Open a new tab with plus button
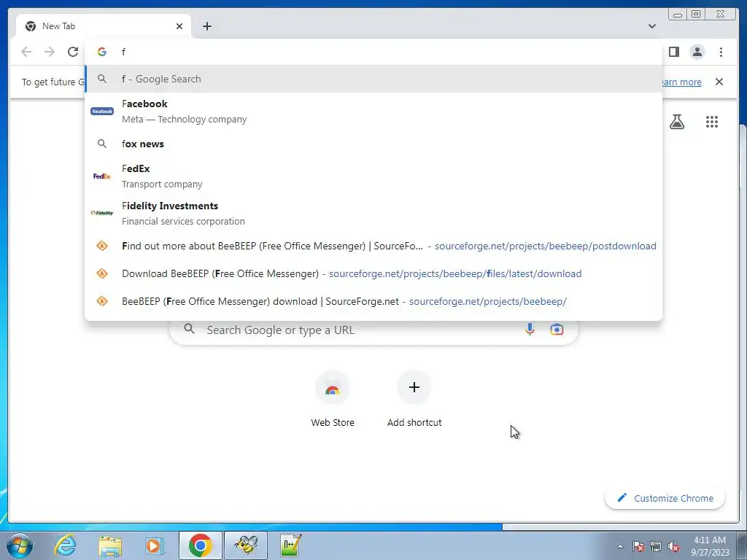The width and height of the screenshot is (747, 560). [x=206, y=26]
